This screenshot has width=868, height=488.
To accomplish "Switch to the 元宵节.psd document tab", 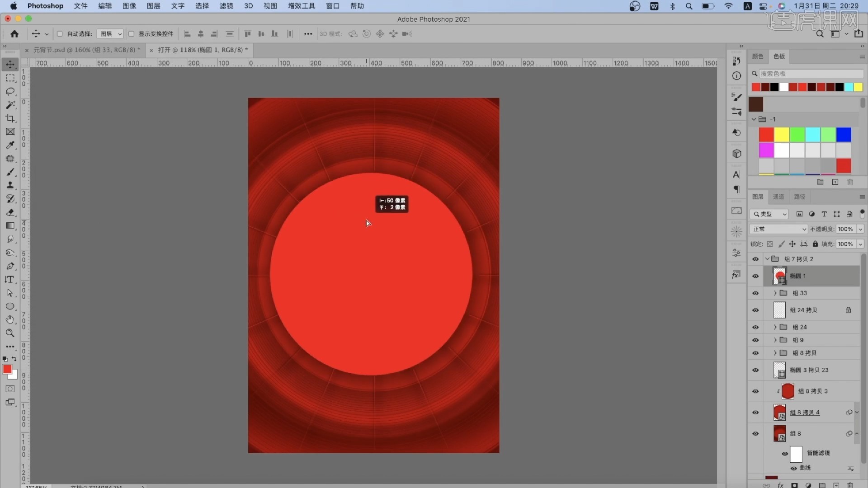I will (86, 50).
